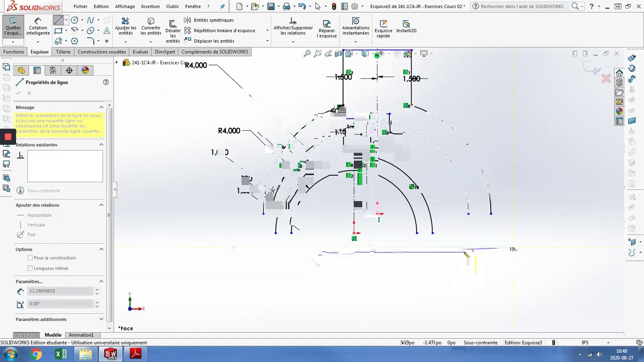Collapse the Options section
This screenshot has width=644, height=362.
(101, 249)
